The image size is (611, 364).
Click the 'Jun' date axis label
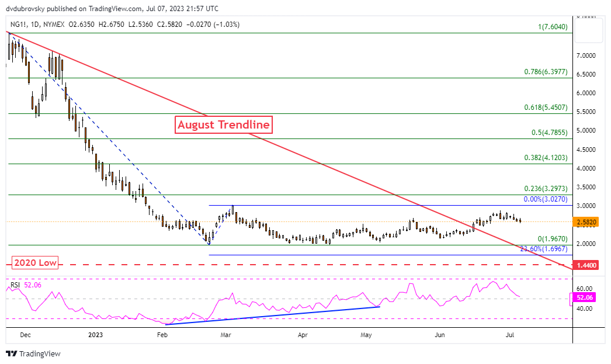439,335
